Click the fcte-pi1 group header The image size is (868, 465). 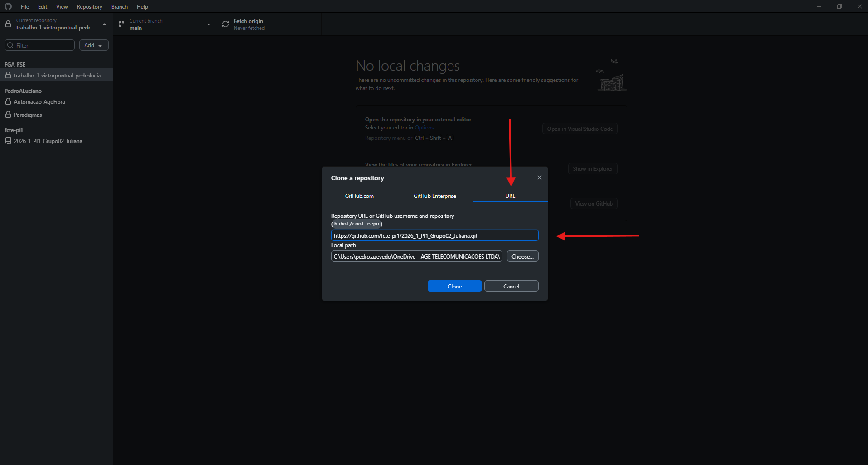14,130
